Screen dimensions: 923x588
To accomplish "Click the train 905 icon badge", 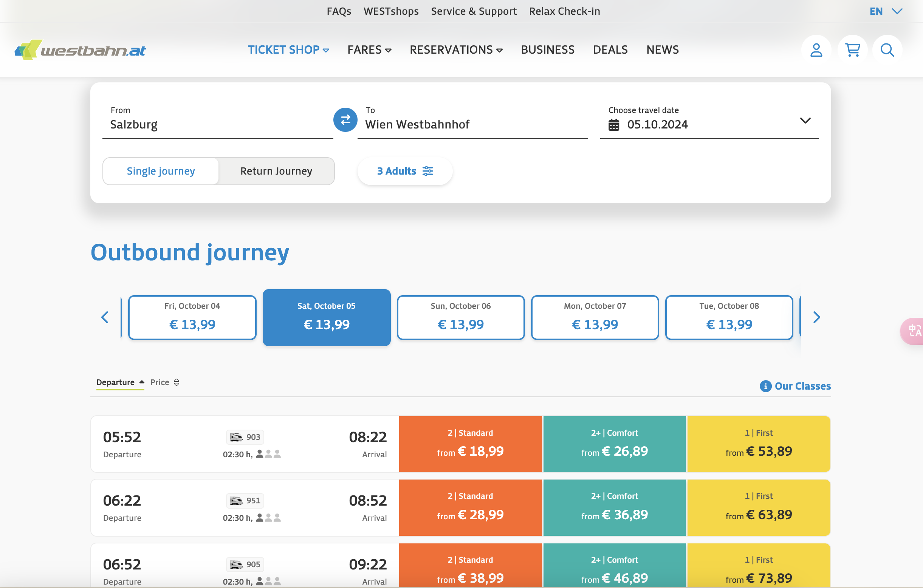I will coord(245,564).
